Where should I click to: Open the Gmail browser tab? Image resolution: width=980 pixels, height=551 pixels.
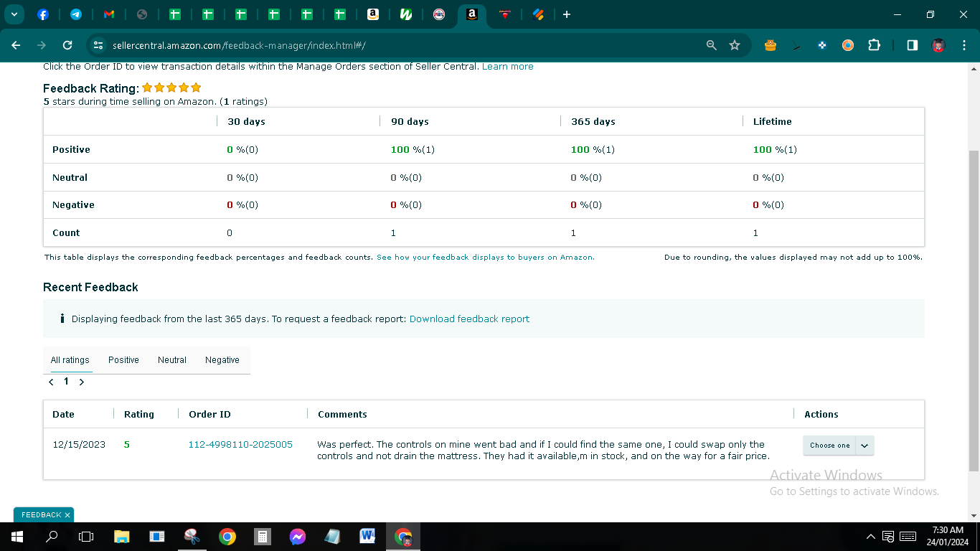click(x=109, y=14)
